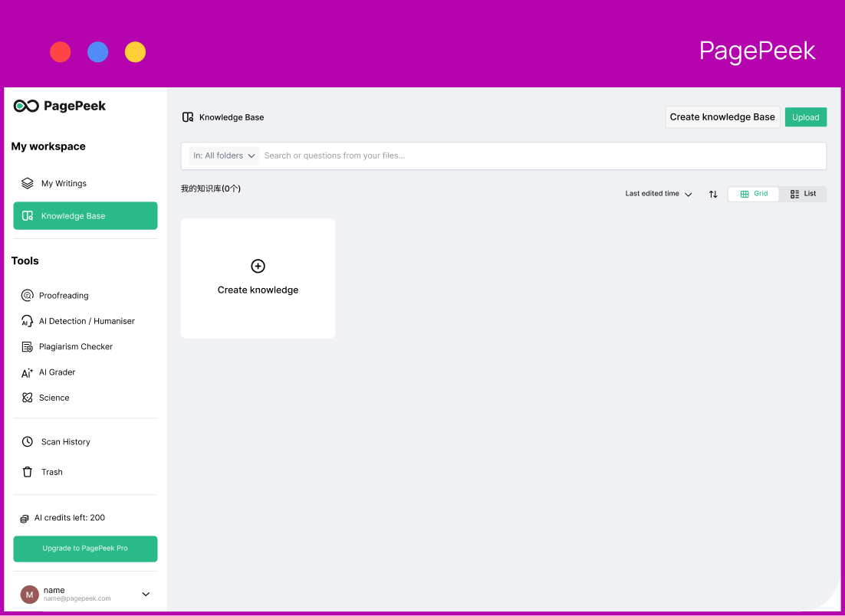Click the plus circle icon in Create knowledge card
The height and width of the screenshot is (616, 845).
pyautogui.click(x=258, y=266)
